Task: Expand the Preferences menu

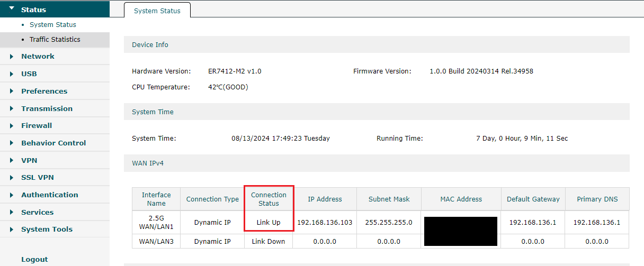Action: [44, 91]
